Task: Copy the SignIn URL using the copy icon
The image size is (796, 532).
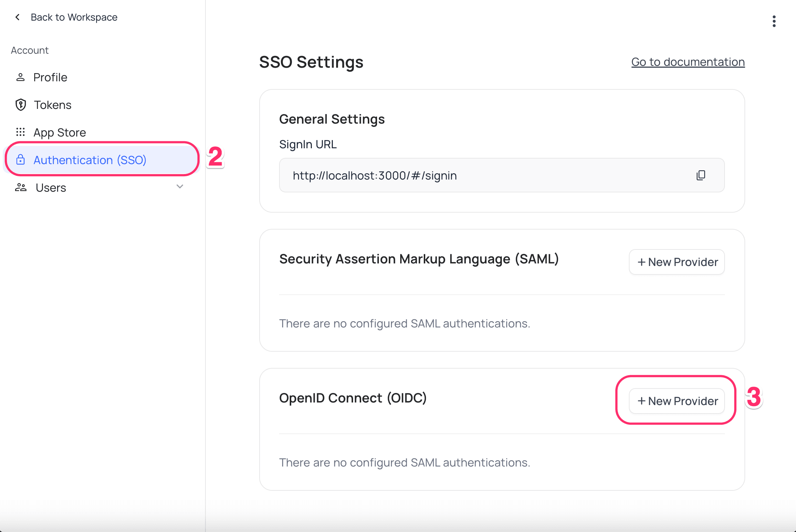Action: click(x=701, y=175)
